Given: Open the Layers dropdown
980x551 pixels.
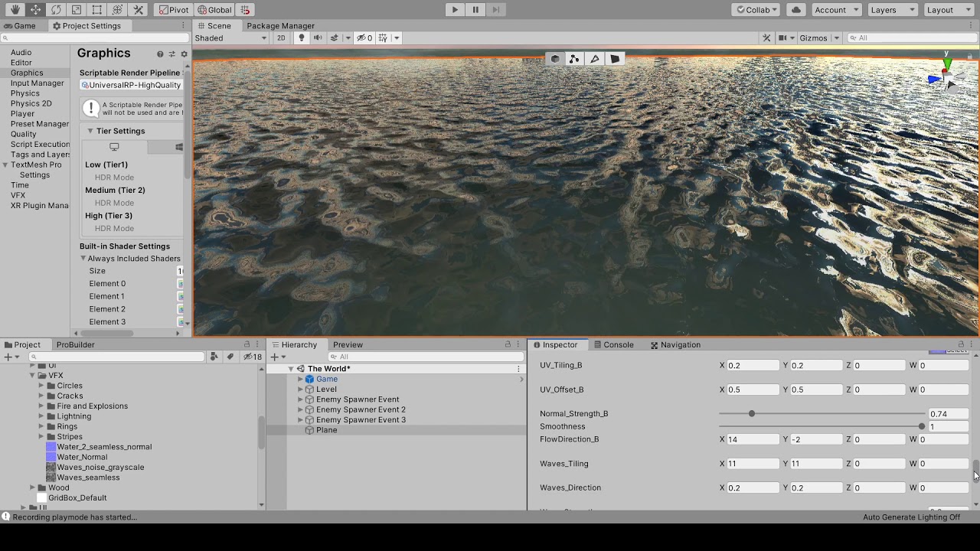Looking at the screenshot, I should [x=892, y=10].
